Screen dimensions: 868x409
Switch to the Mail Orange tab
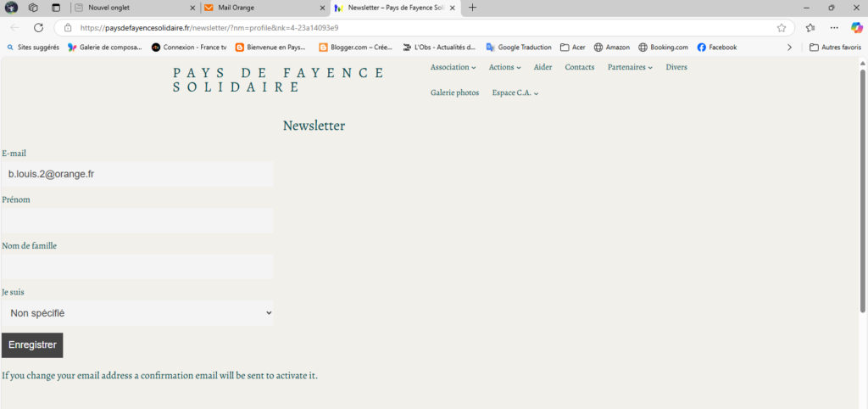click(x=254, y=8)
